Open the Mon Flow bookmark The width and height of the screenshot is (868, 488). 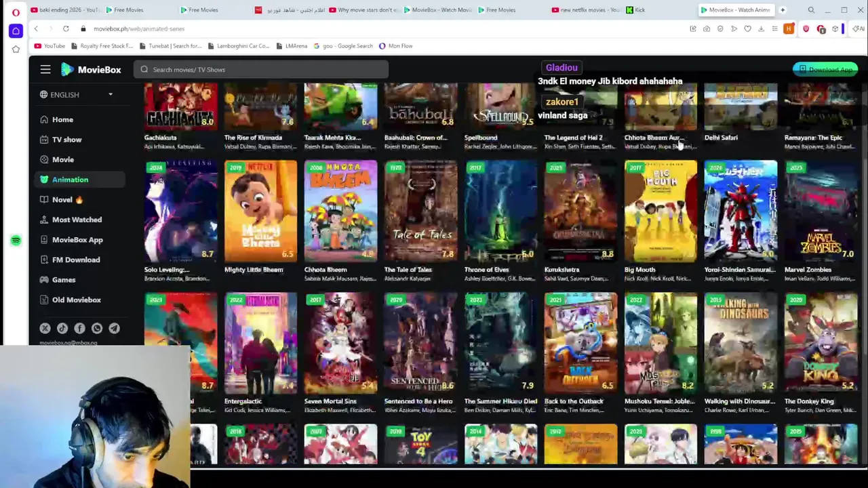(x=396, y=46)
